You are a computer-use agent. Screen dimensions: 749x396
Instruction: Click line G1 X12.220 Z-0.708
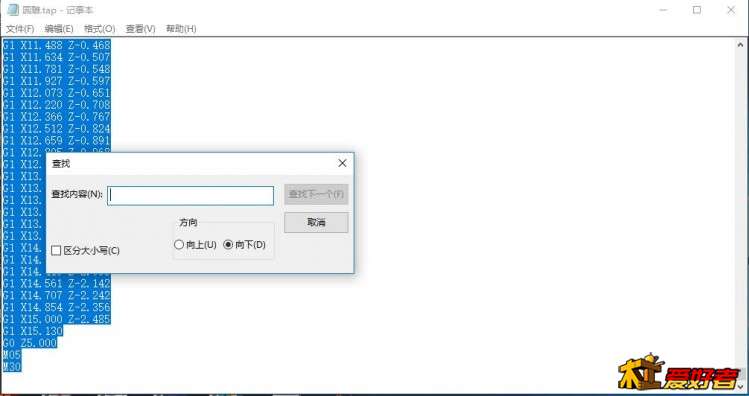(56, 105)
